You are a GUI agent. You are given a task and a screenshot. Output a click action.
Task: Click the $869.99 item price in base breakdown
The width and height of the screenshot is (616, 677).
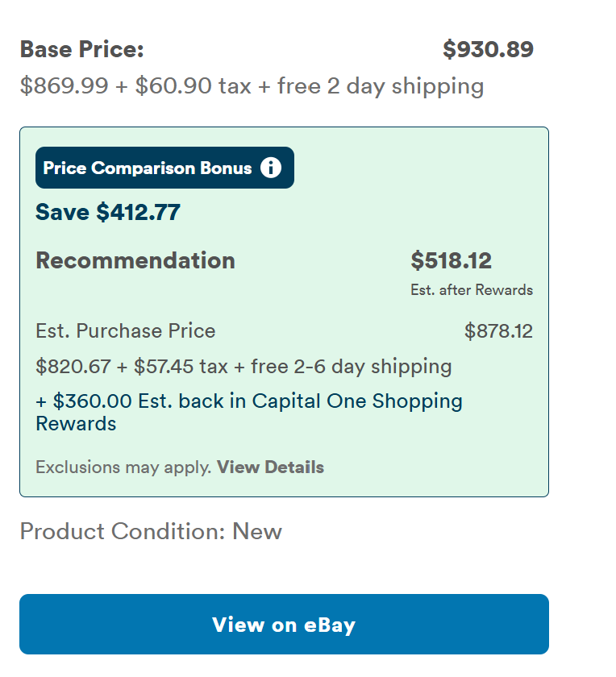coord(64,86)
